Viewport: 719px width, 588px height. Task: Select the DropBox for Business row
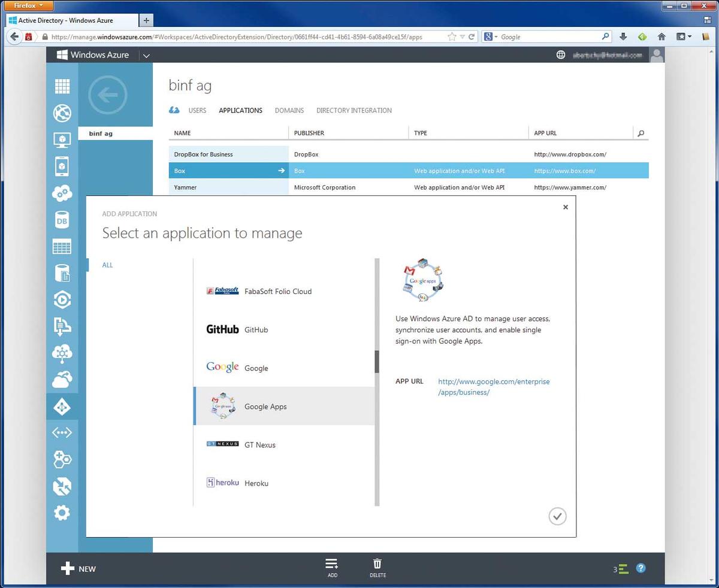pos(409,154)
